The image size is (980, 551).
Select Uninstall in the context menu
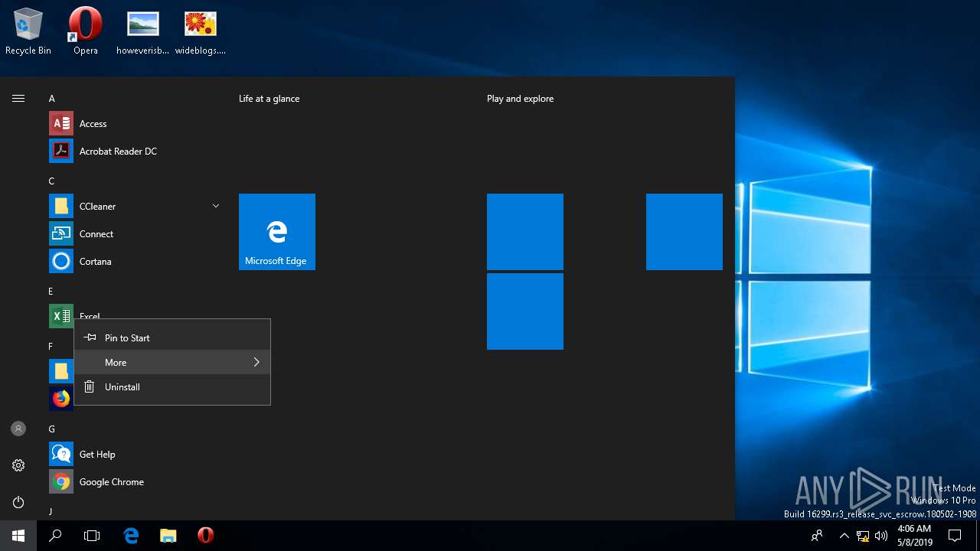[x=172, y=386]
